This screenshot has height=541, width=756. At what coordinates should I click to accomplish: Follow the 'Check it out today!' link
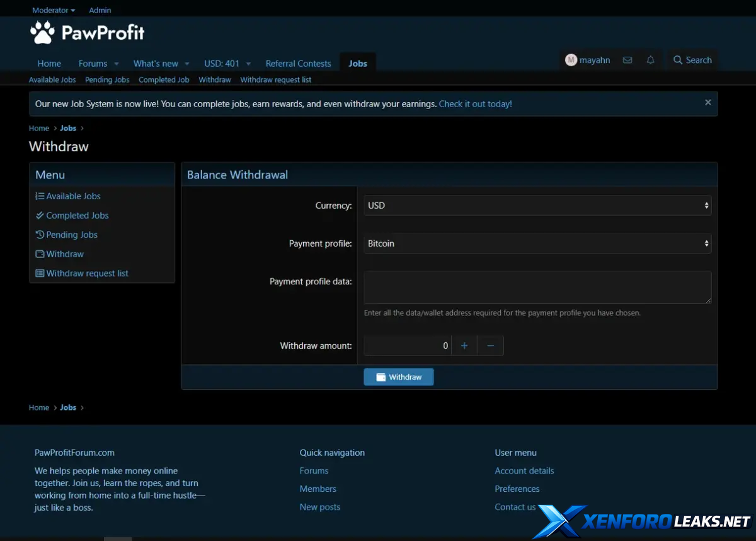point(475,104)
